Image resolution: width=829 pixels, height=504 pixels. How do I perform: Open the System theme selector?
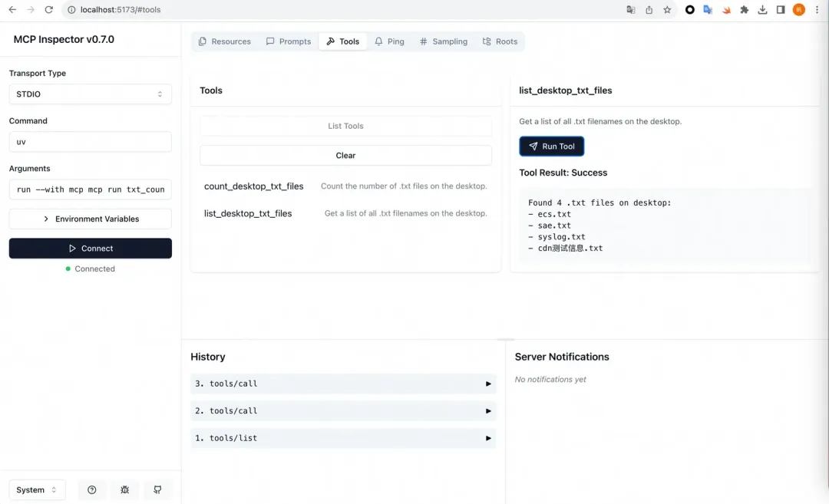37,490
